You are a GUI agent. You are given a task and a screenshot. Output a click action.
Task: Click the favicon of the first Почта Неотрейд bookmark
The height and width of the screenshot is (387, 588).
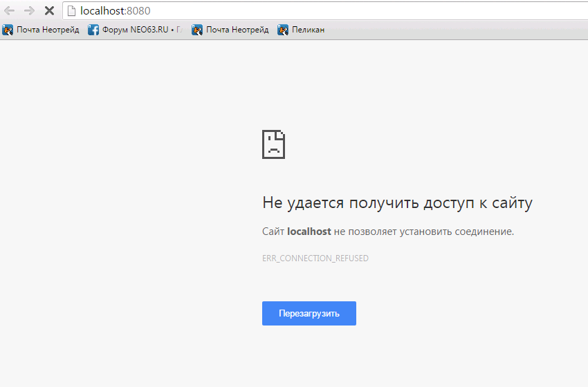pos(8,30)
